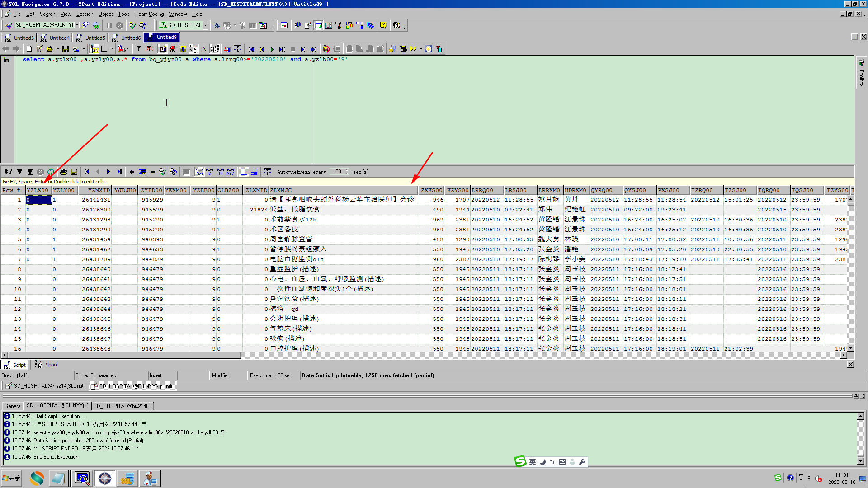This screenshot has width=868, height=488.
Task: Open dropdown arrow beside open folder icon
Action: 58,49
